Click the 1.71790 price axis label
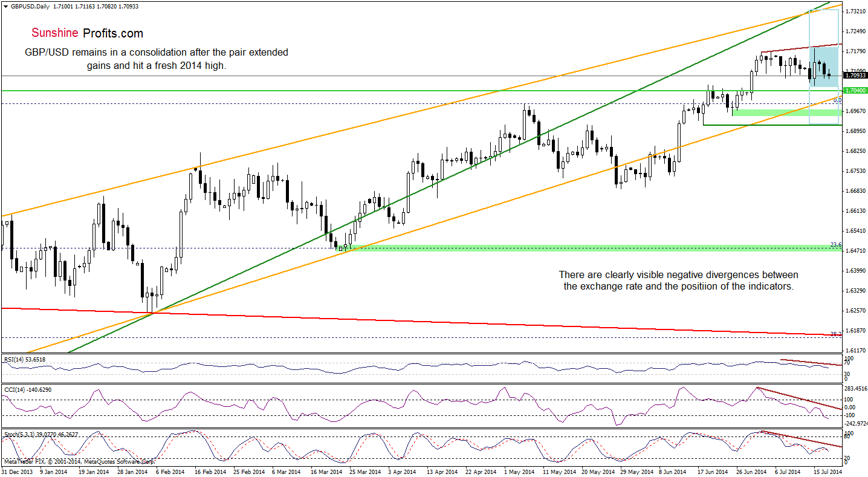The width and height of the screenshot is (868, 477). click(x=855, y=51)
